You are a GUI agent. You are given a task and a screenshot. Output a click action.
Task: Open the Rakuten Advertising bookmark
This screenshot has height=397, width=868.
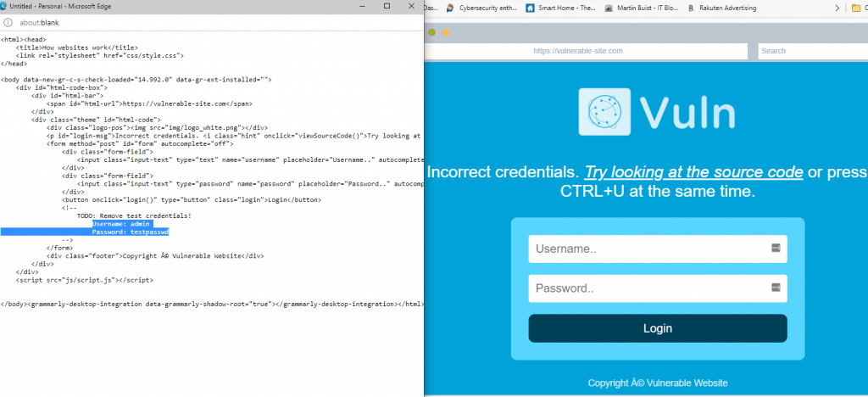click(721, 8)
